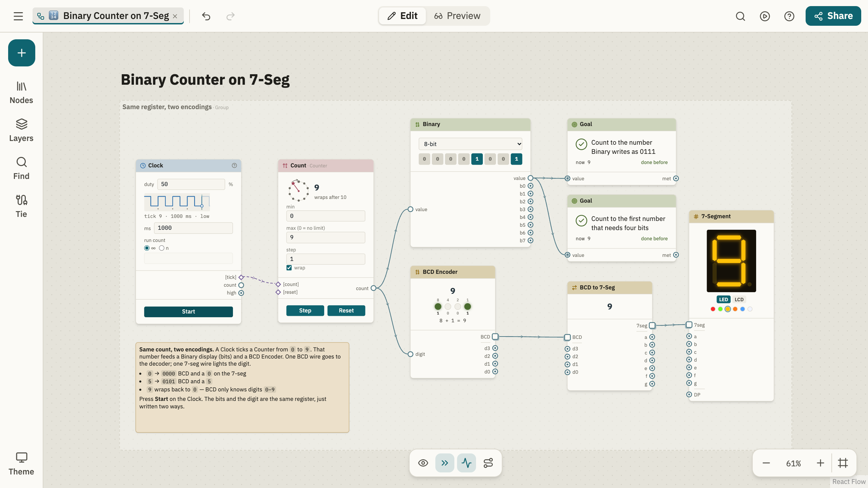Select the n run count radio

[162, 248]
